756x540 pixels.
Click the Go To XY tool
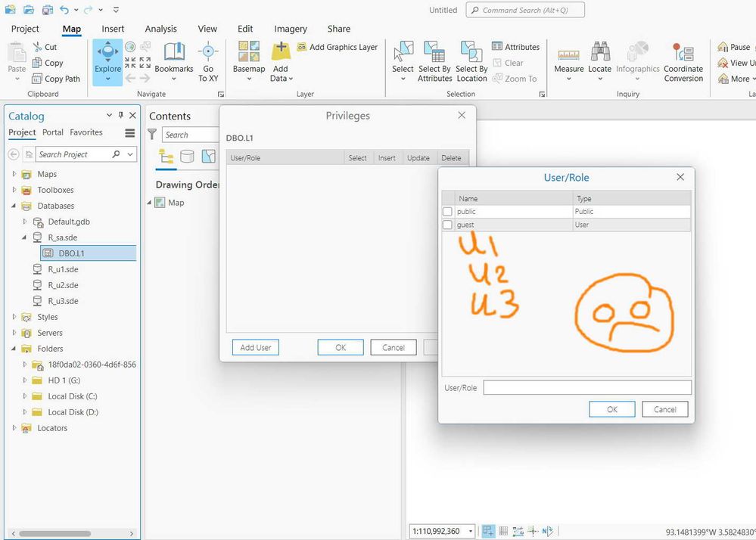tap(208, 62)
